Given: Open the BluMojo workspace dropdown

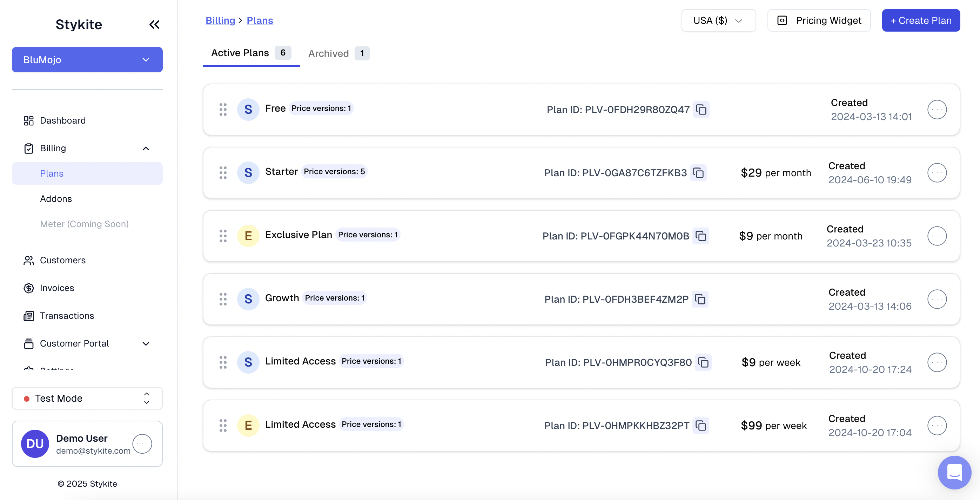Looking at the screenshot, I should pos(87,60).
